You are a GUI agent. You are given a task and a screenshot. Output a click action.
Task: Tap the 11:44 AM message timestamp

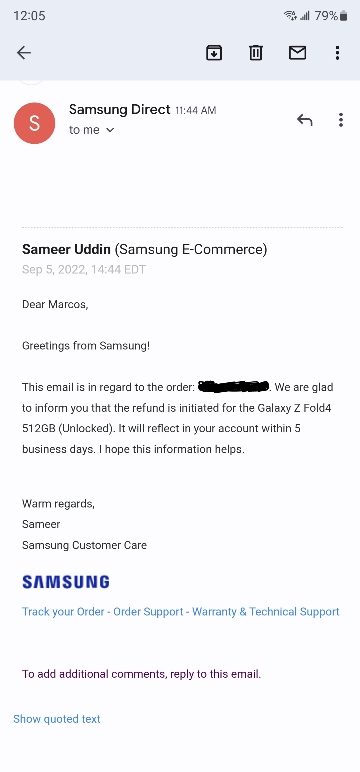click(196, 111)
